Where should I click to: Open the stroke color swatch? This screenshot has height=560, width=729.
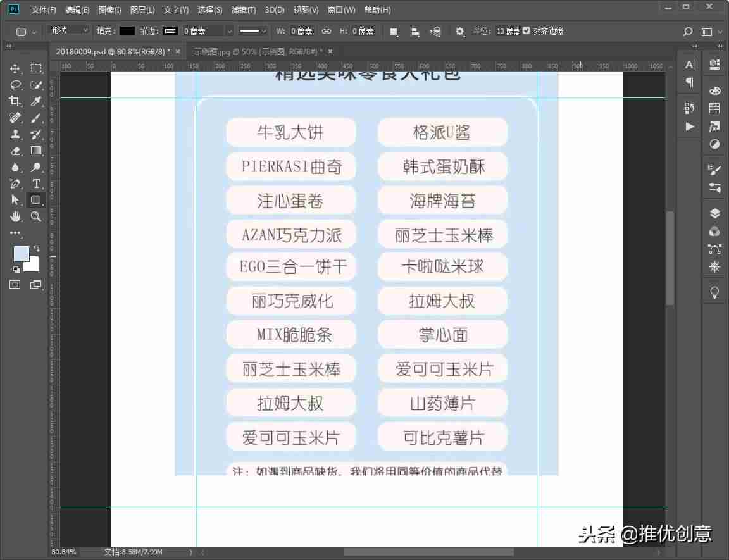[170, 31]
